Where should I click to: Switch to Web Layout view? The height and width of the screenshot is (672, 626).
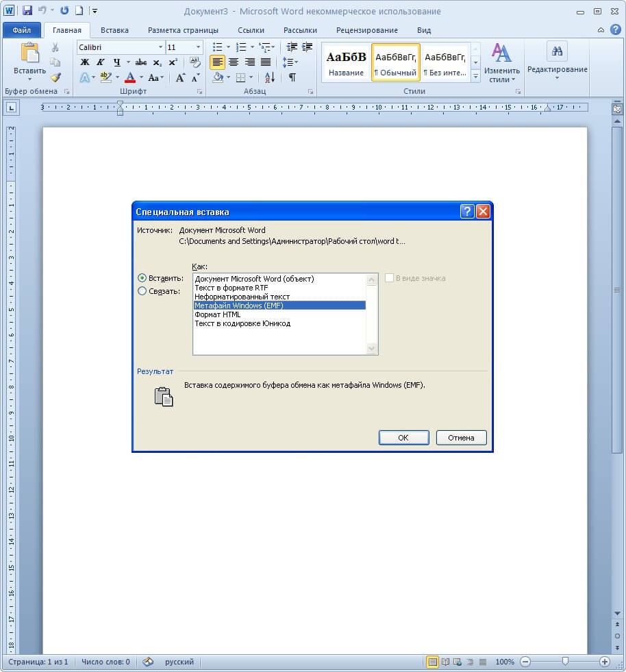458,662
